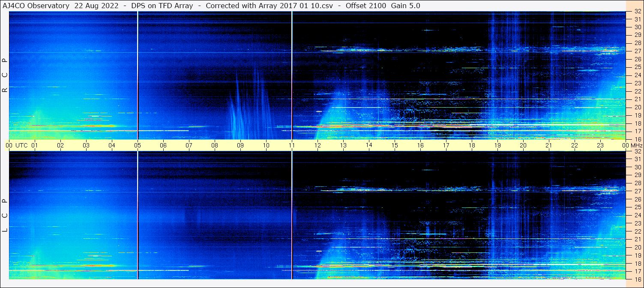644x288 pixels.
Task: Click the 07 hour tick label
Action: tap(189, 145)
